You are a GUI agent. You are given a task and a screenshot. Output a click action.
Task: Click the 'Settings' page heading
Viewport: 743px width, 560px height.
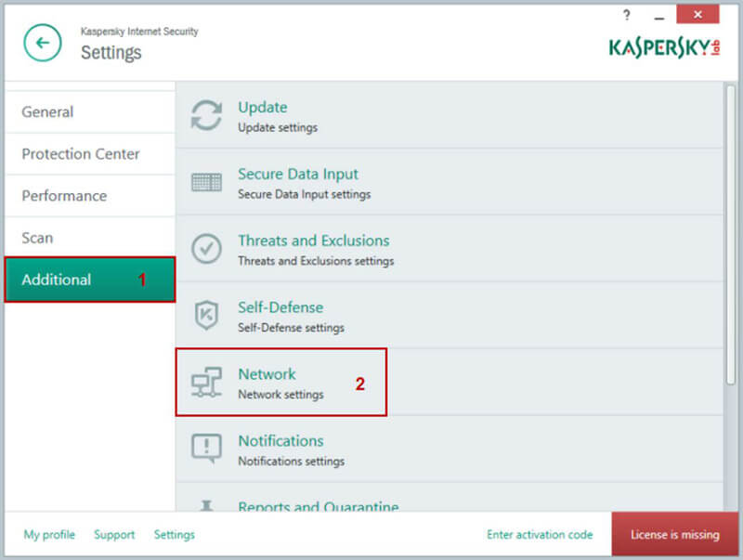coord(111,53)
